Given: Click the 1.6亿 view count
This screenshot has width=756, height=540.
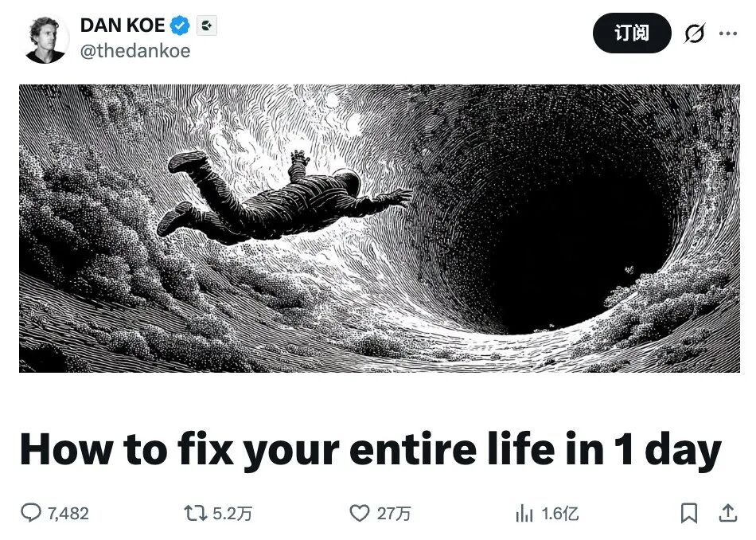Looking at the screenshot, I should [559, 514].
